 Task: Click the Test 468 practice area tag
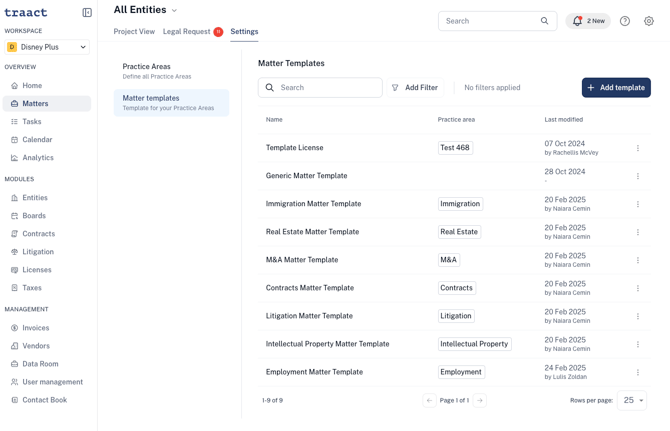455,148
